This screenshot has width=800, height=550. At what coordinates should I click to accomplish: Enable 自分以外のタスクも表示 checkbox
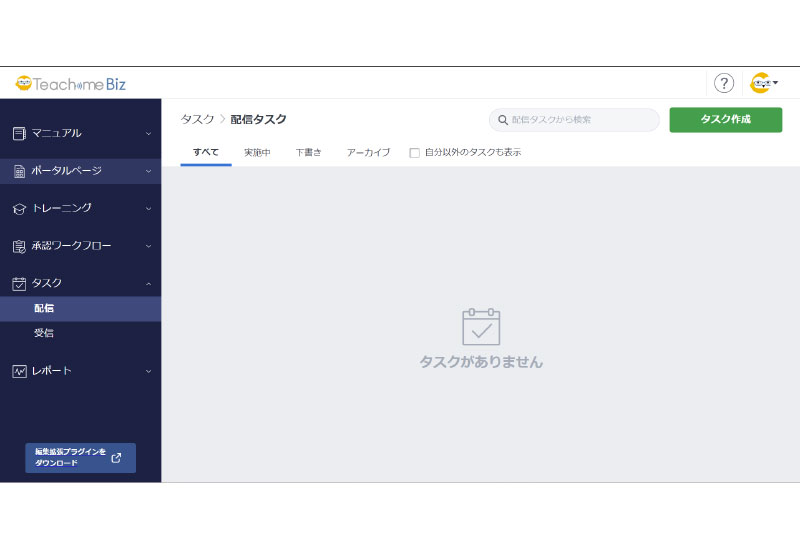415,153
